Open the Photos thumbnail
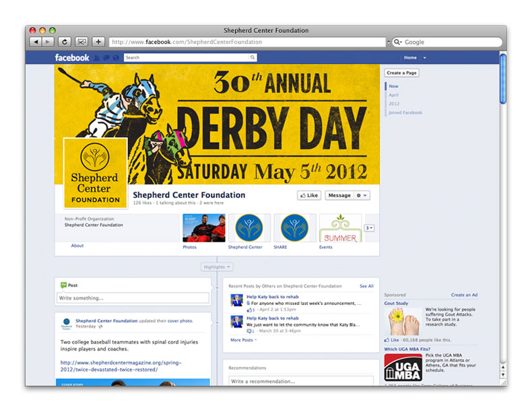 pos(204,228)
